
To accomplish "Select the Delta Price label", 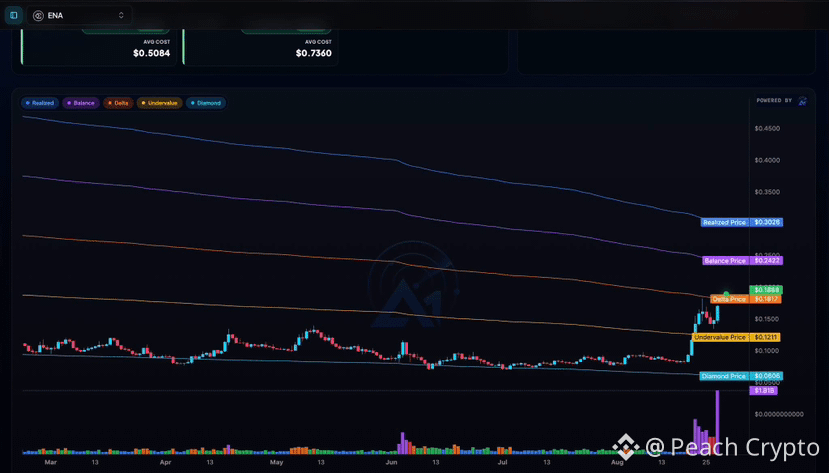I will [x=730, y=299].
